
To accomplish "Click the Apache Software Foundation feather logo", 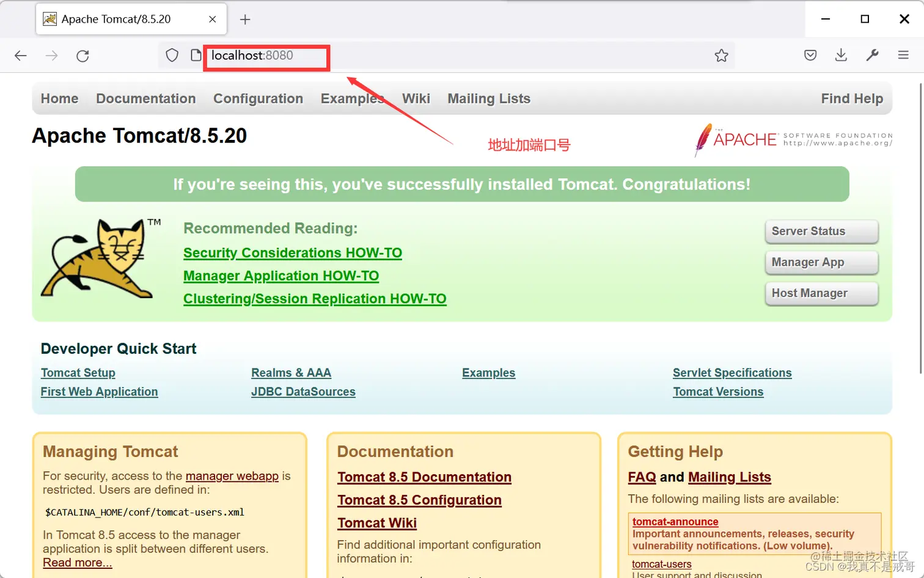I will pyautogui.click(x=793, y=139).
